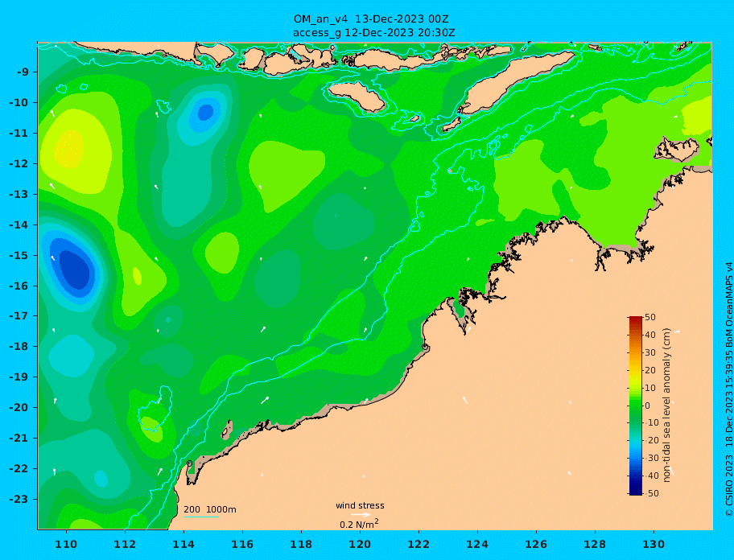Click latitude axis label "-22"
The image size is (734, 560).
pyautogui.click(x=19, y=469)
